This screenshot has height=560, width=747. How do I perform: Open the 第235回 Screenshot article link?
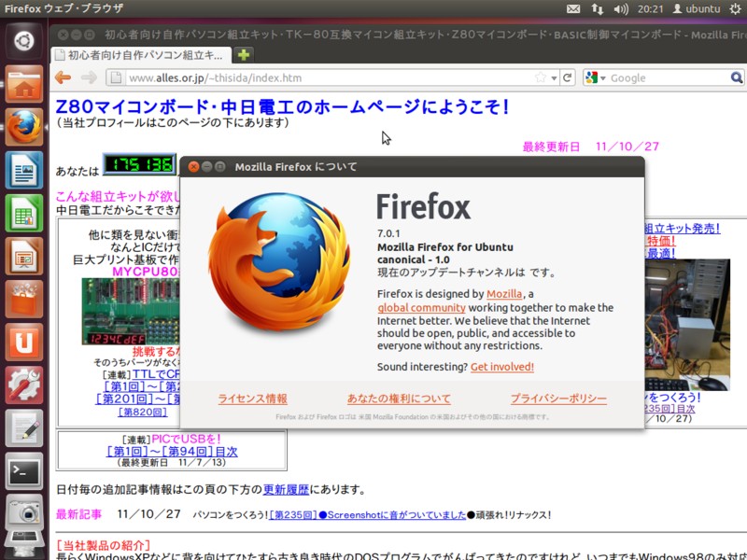pos(367,515)
